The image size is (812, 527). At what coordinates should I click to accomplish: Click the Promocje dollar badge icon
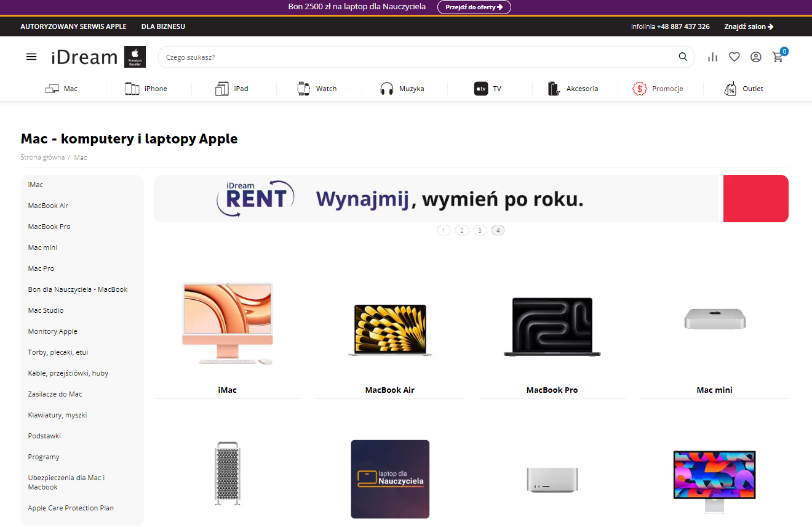640,89
